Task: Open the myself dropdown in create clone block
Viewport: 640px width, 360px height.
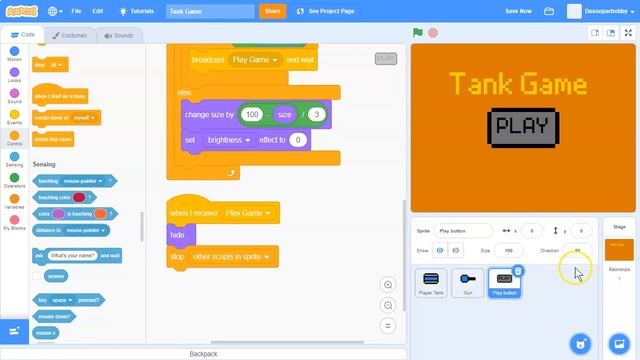Action: pyautogui.click(x=84, y=118)
